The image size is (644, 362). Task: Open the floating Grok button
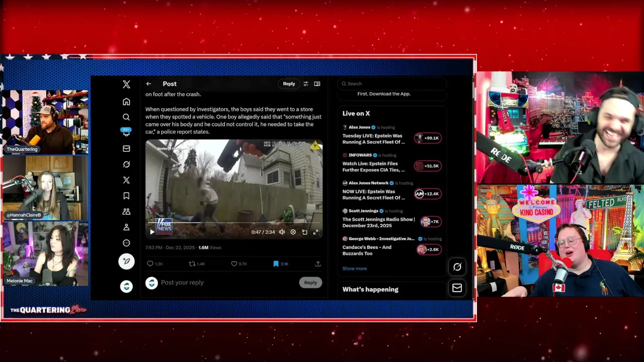coord(457,267)
